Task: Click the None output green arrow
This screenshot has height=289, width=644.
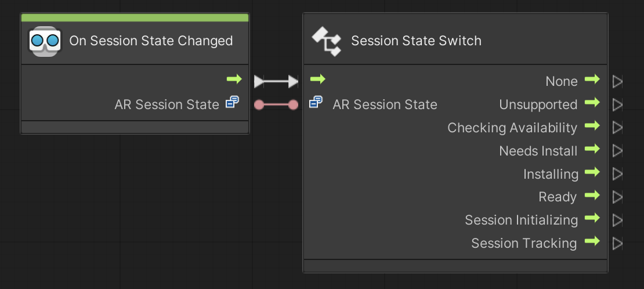Action: [x=592, y=80]
